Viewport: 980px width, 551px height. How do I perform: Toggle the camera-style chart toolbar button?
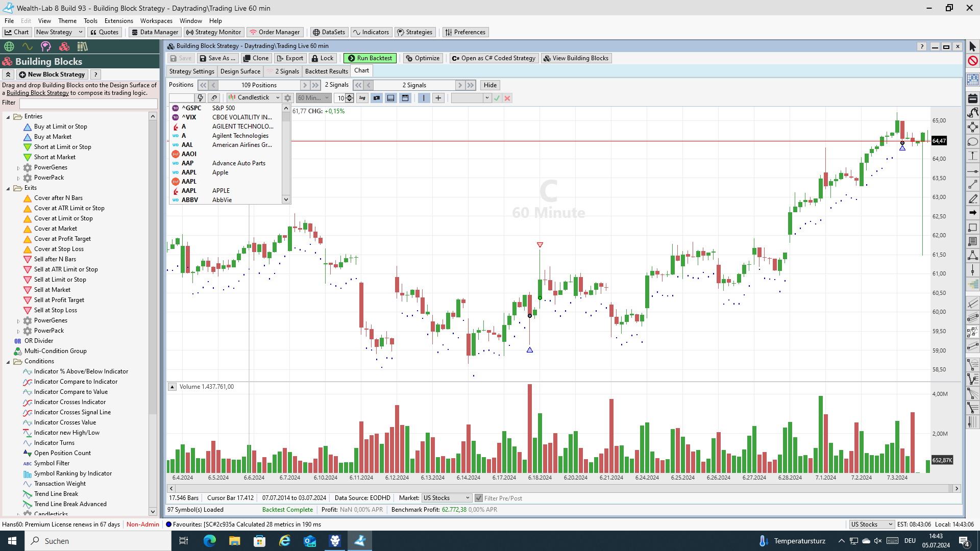[x=377, y=98]
